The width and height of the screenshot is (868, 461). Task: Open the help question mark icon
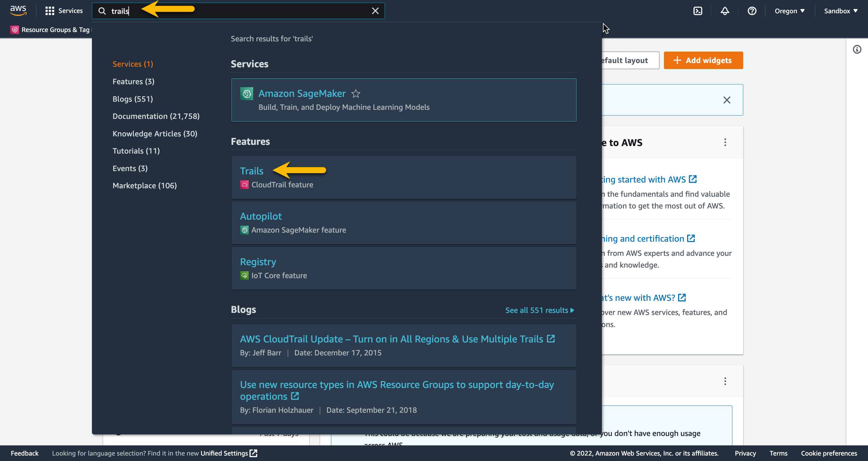coord(752,11)
